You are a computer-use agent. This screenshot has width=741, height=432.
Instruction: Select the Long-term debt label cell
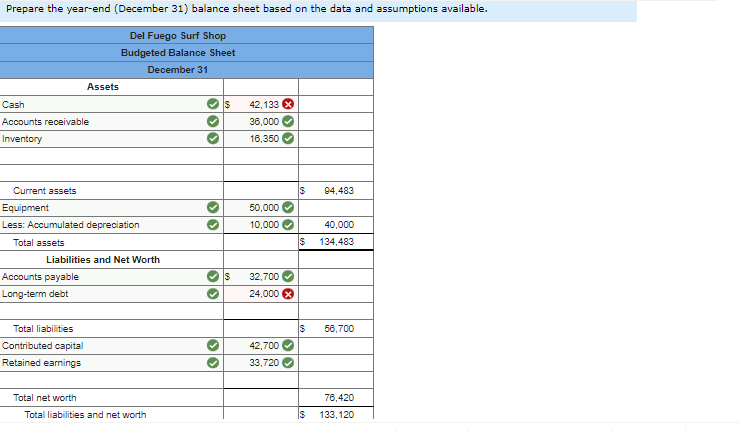pyautogui.click(x=112, y=294)
